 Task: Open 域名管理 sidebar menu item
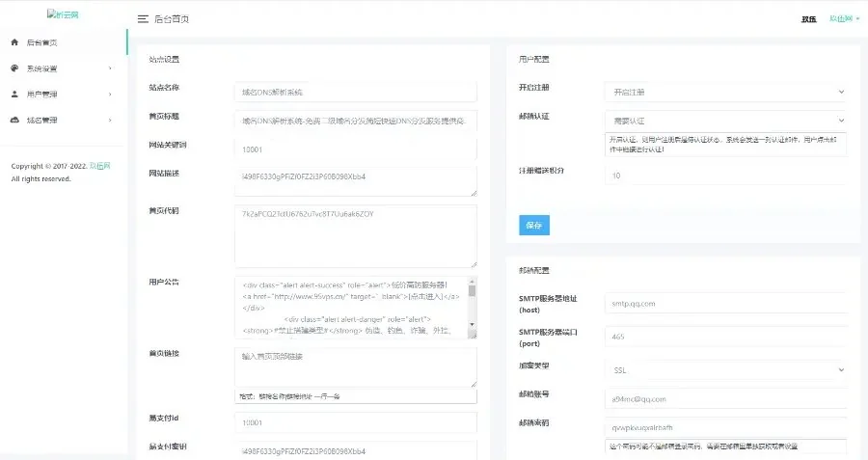tap(64, 121)
